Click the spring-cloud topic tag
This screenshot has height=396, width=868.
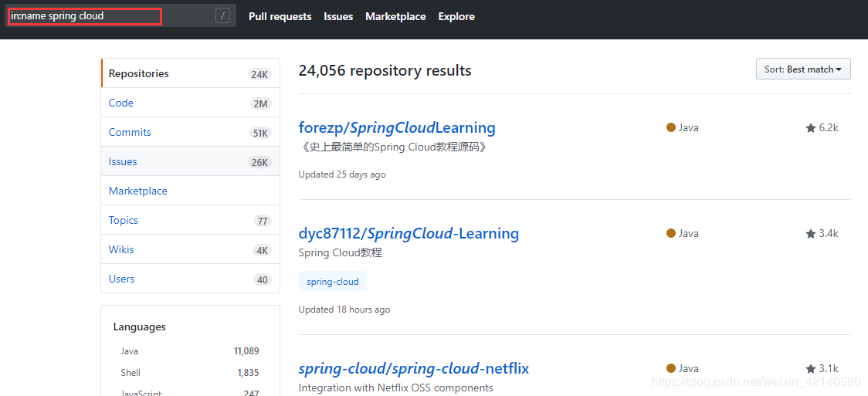(333, 281)
